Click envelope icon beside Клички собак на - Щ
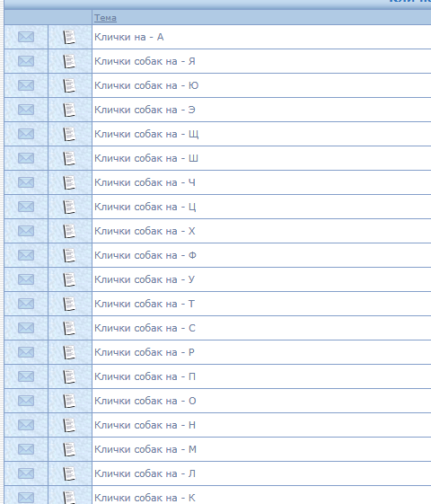The width and height of the screenshot is (431, 504). point(26,134)
